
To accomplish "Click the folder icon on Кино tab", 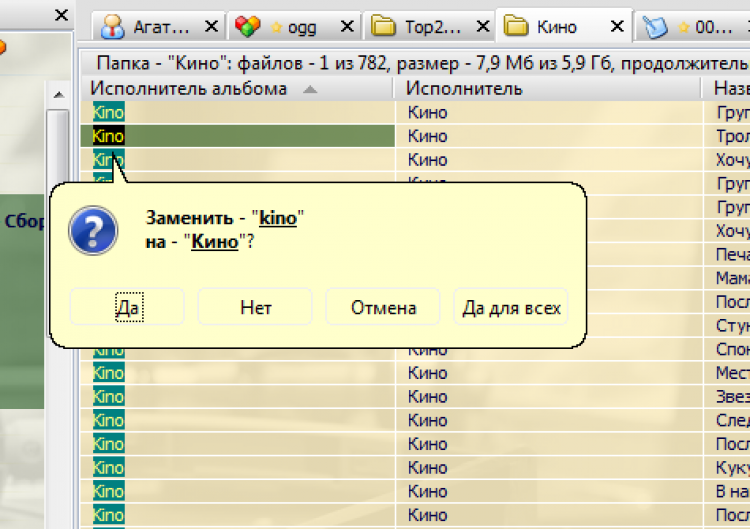I will [x=516, y=26].
